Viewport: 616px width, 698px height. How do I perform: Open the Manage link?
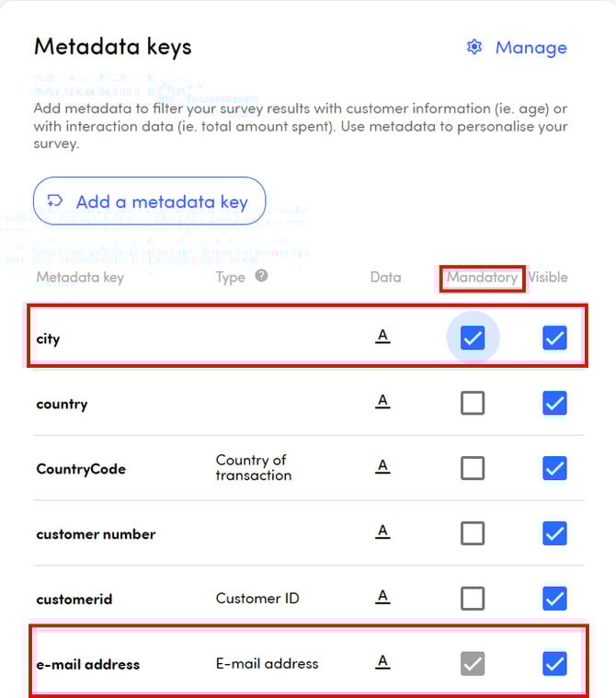tap(530, 48)
